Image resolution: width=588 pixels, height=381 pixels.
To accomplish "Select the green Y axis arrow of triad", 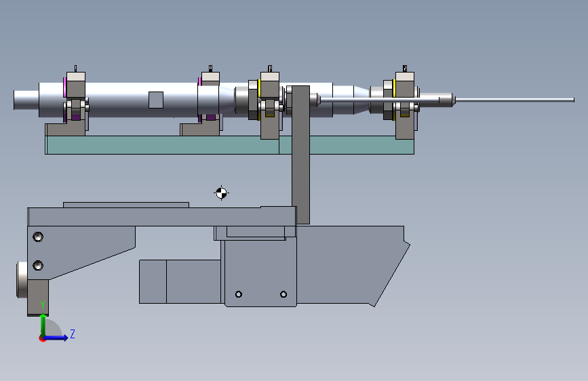I will 43,325.
